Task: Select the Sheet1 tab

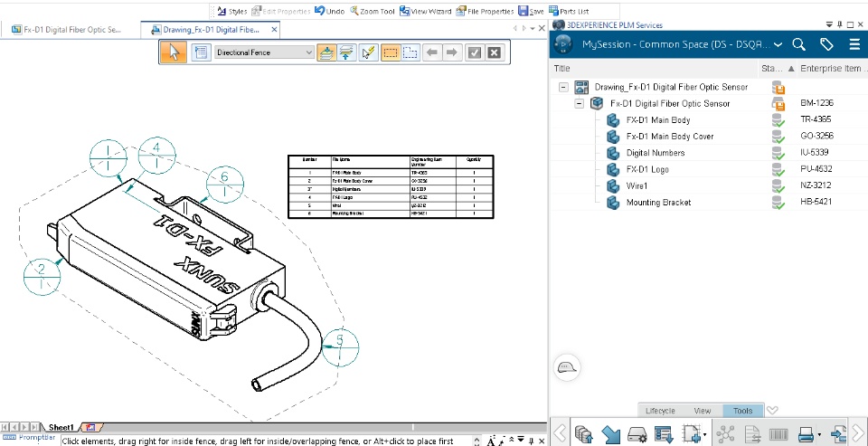Action: coord(61,428)
